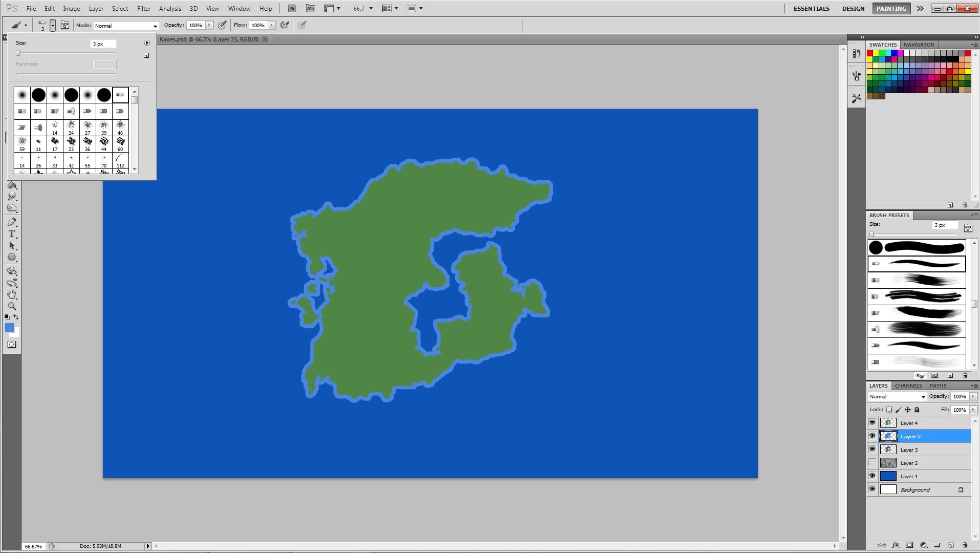Select the Zoom magnifier tool
This screenshot has height=553, width=980.
(x=12, y=306)
